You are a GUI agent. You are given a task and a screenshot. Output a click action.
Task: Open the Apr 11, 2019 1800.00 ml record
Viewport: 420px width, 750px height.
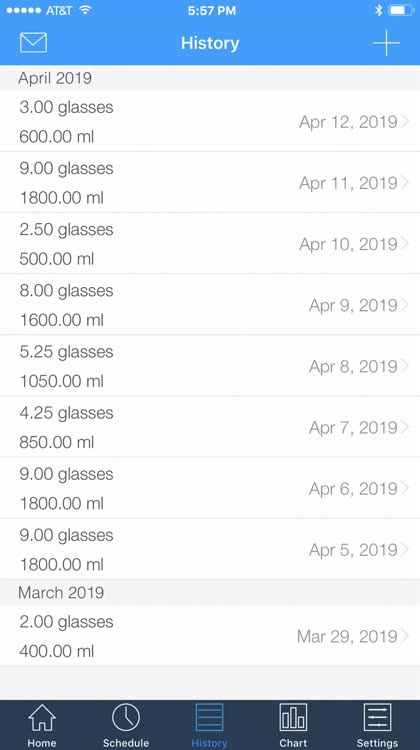point(210,183)
